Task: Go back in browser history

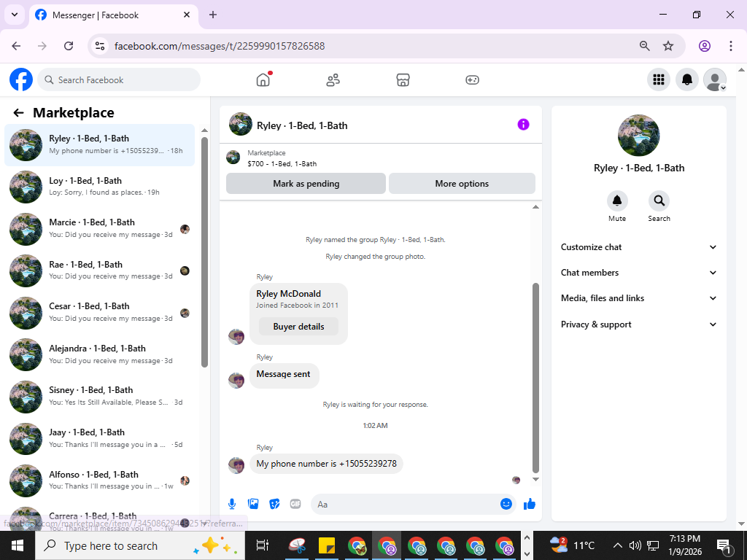Action: click(x=16, y=46)
